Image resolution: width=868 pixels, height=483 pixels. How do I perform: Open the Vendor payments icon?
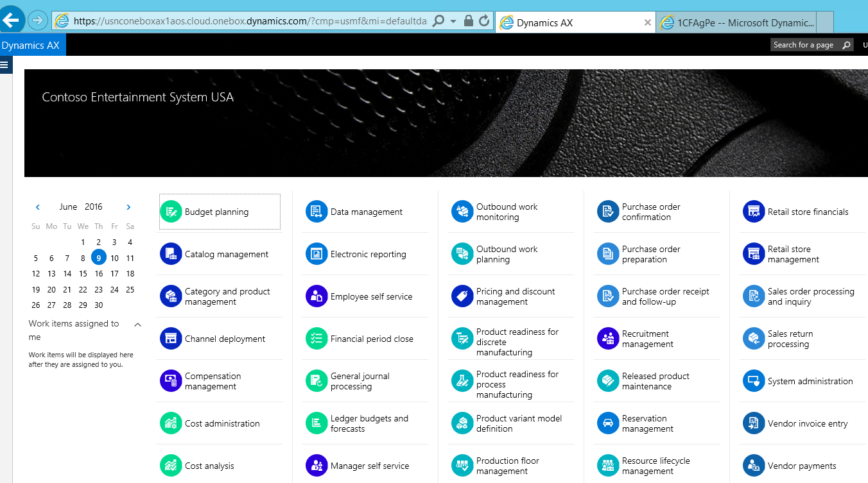754,466
